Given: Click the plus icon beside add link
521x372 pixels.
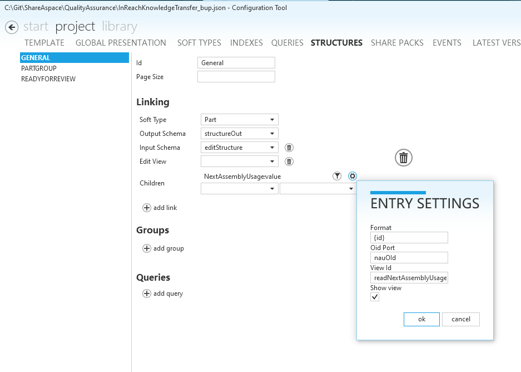Looking at the screenshot, I should coord(147,208).
